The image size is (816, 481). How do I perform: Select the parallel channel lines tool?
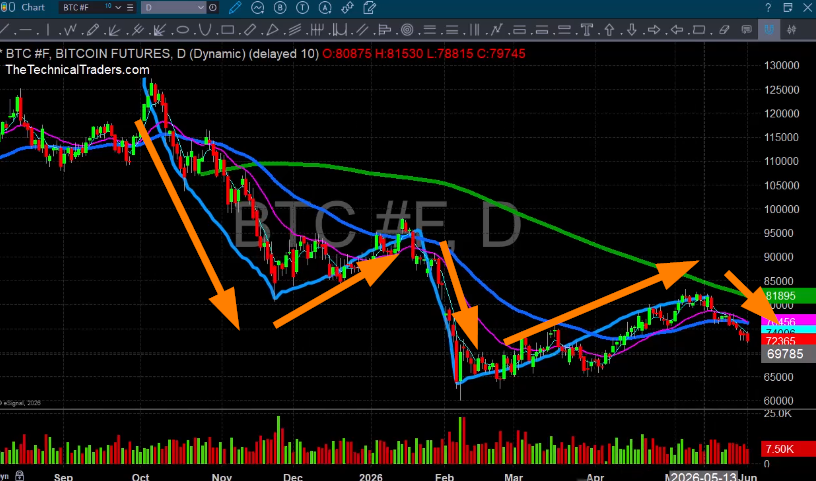pyautogui.click(x=362, y=30)
